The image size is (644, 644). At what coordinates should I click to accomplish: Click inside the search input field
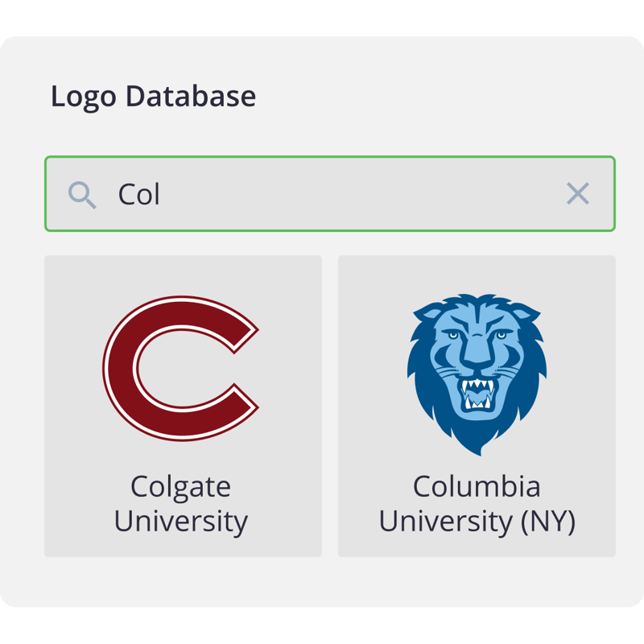click(x=322, y=194)
